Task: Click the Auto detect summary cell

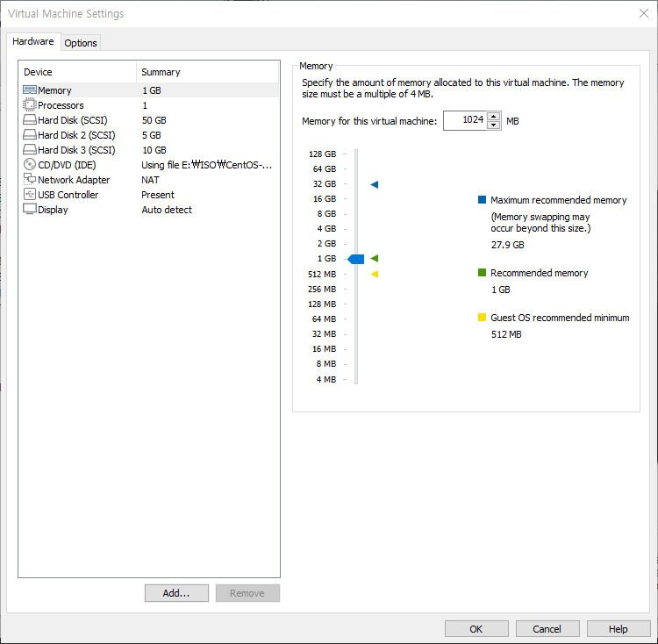Action: 167,210
